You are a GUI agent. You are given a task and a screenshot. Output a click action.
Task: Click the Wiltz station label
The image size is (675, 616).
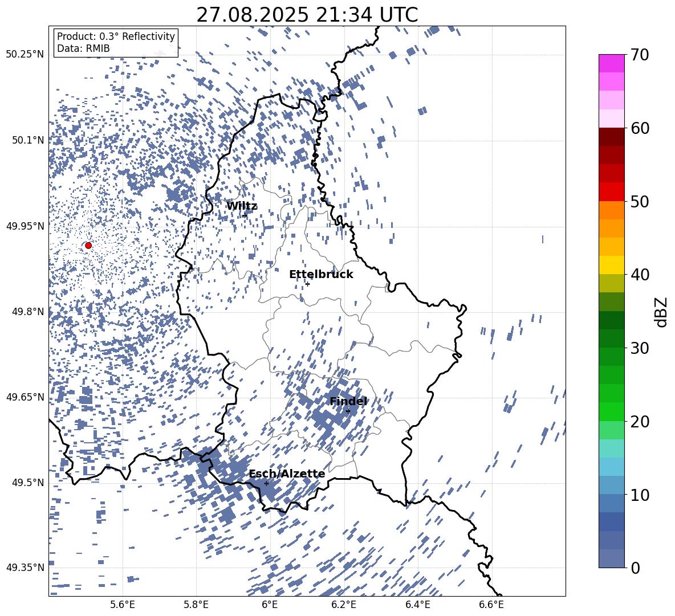tap(242, 206)
